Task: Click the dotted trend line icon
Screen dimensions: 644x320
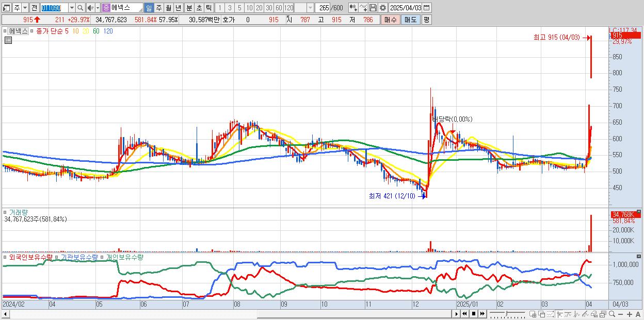Action: [550, 314]
